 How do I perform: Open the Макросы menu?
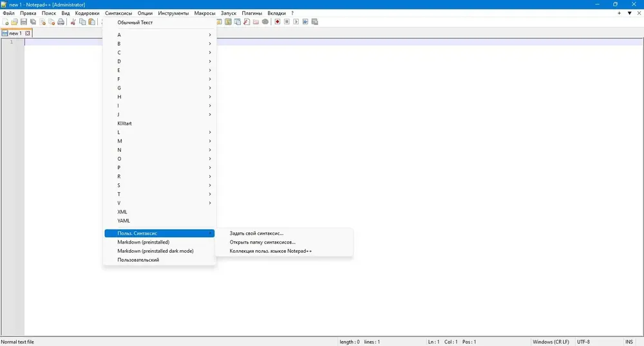[205, 13]
